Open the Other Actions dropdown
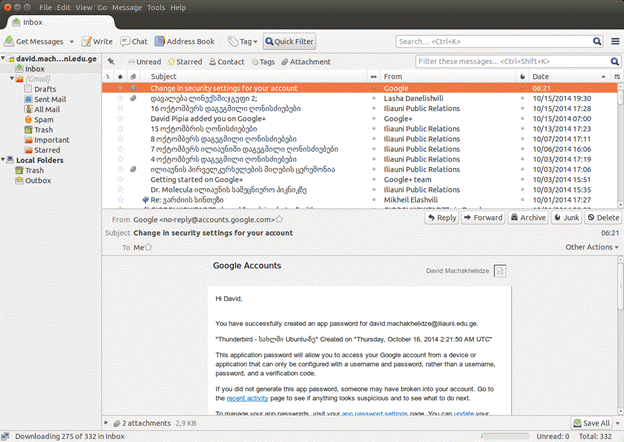Image resolution: width=624 pixels, height=442 pixels. (592, 247)
